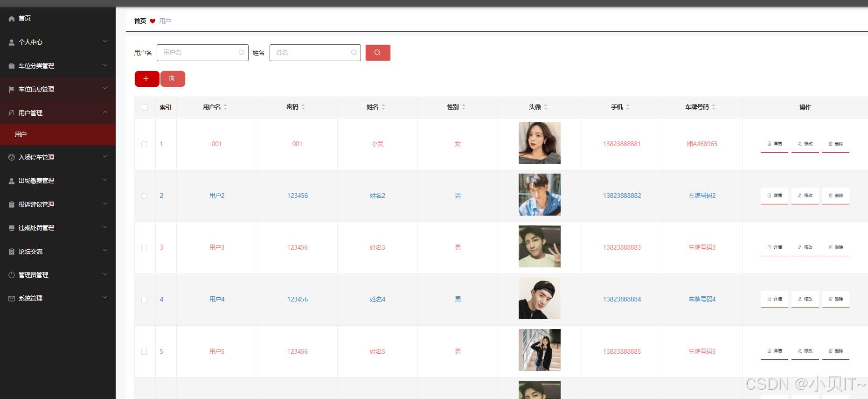Click the icon beside 违规处罚管理
Viewport: 868px width, 399px height.
(x=12, y=228)
